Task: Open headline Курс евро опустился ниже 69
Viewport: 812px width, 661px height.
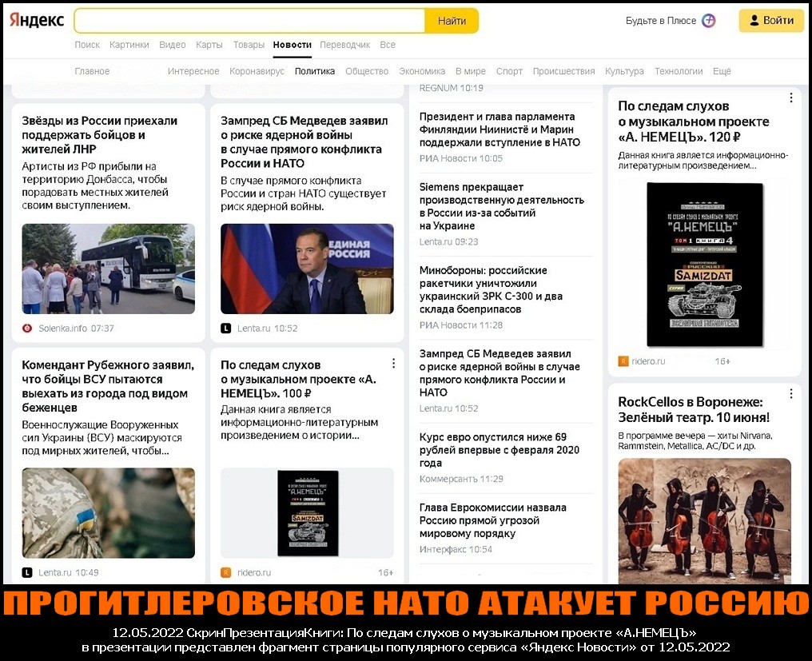Action: click(x=500, y=450)
